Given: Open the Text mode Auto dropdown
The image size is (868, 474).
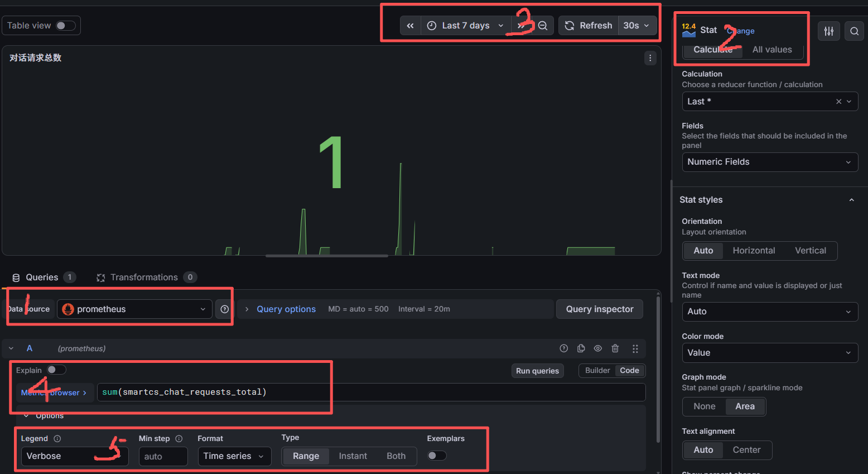Looking at the screenshot, I should 770,312.
